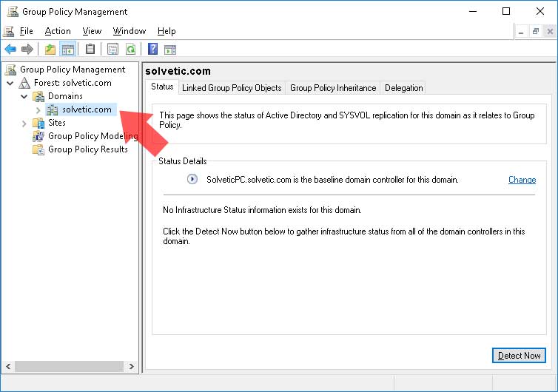The height and width of the screenshot is (392, 558).
Task: Click the blue Help question mark icon
Action: (152, 49)
